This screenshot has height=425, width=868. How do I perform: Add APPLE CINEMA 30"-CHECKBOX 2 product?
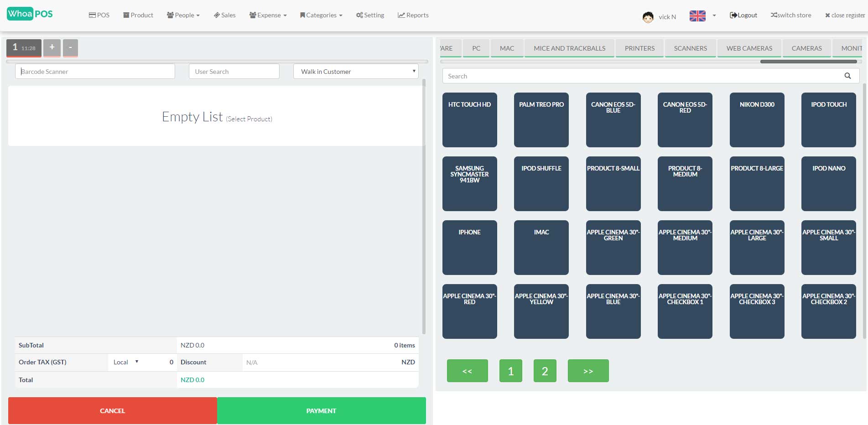pos(828,311)
